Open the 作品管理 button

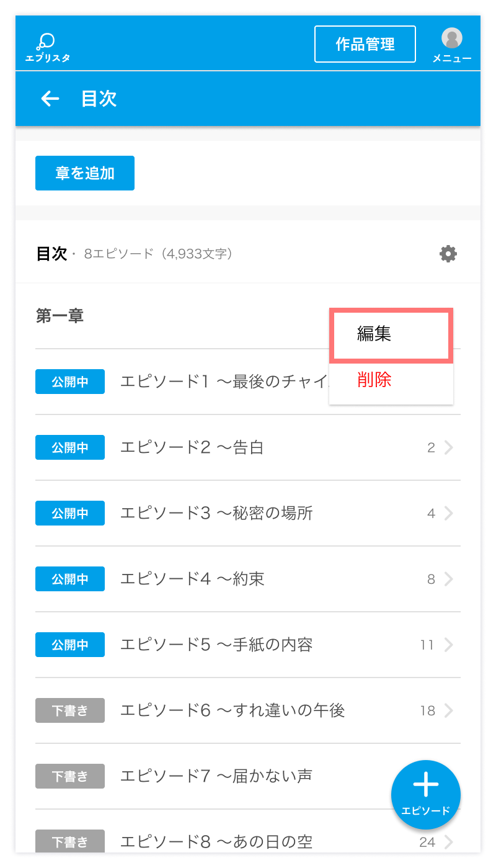point(365,44)
